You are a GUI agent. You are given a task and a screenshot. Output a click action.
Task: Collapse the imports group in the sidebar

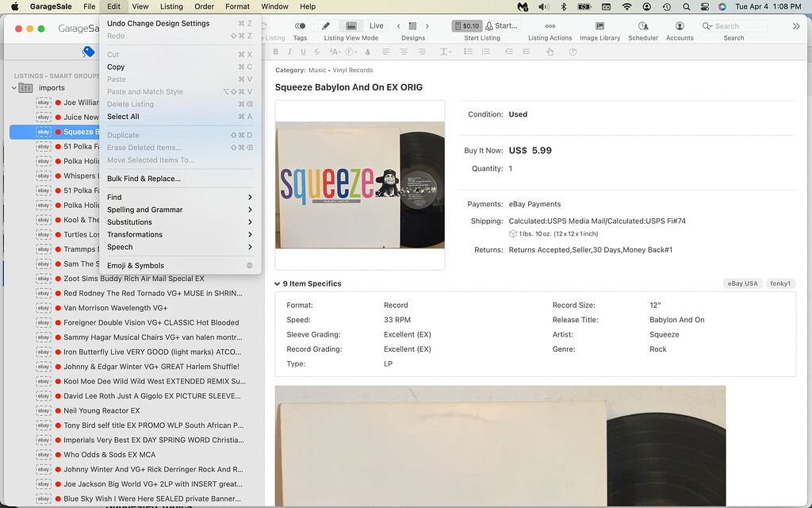[x=14, y=87]
